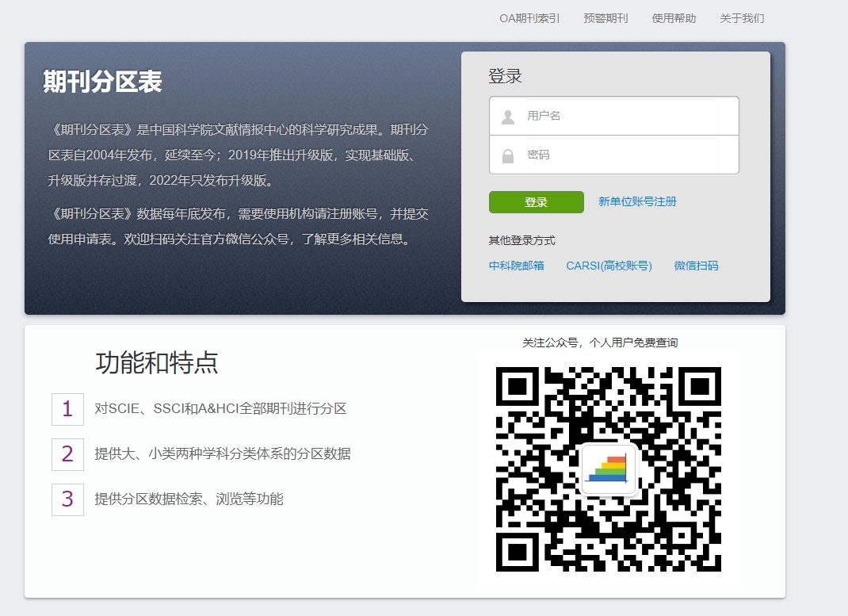Click the WeChat QR code image
Screen dimensions: 848x616
coord(609,469)
